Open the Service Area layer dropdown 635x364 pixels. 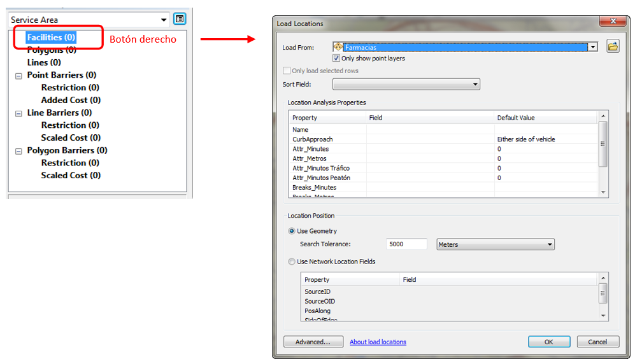pyautogui.click(x=165, y=20)
